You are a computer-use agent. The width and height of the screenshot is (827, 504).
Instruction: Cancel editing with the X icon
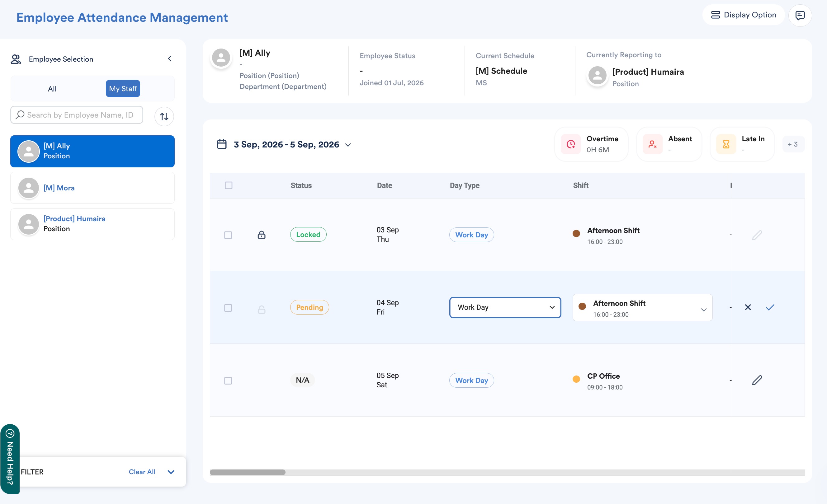click(x=748, y=307)
